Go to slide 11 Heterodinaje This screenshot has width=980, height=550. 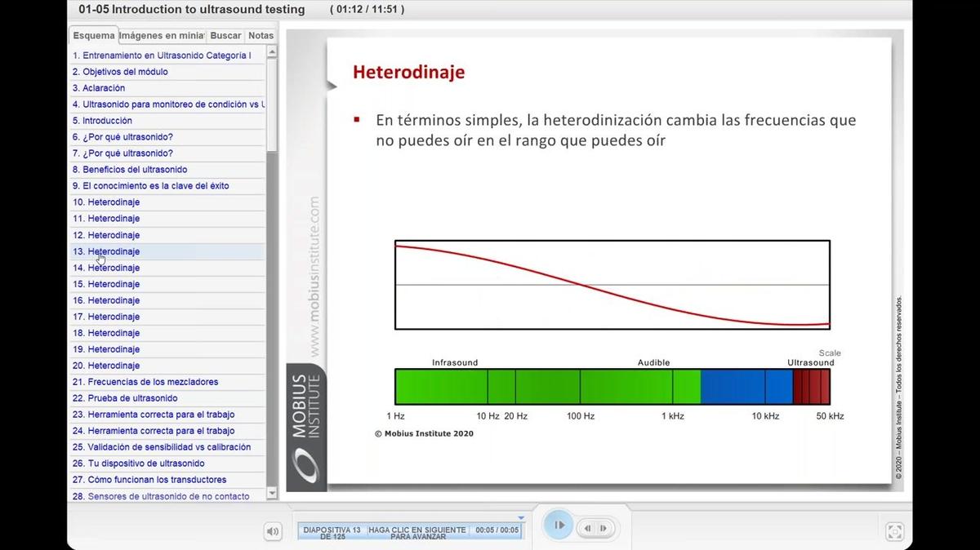[167, 219]
